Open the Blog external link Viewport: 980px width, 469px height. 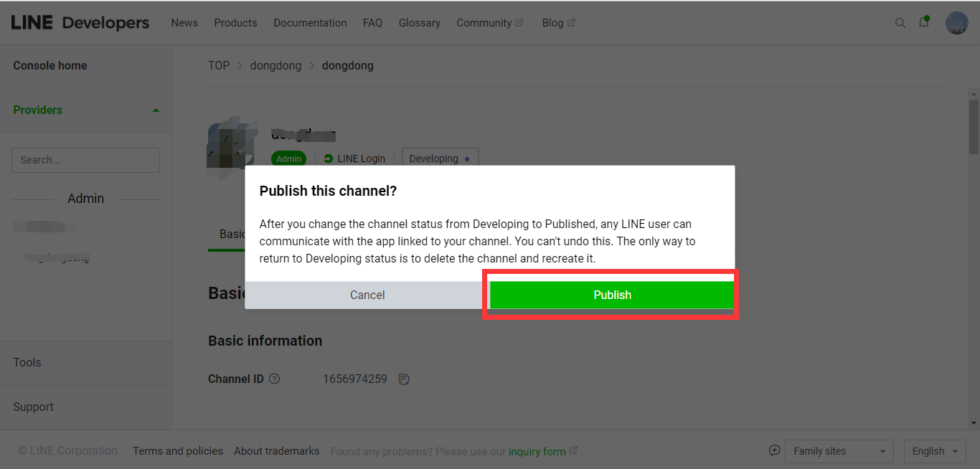tap(559, 23)
